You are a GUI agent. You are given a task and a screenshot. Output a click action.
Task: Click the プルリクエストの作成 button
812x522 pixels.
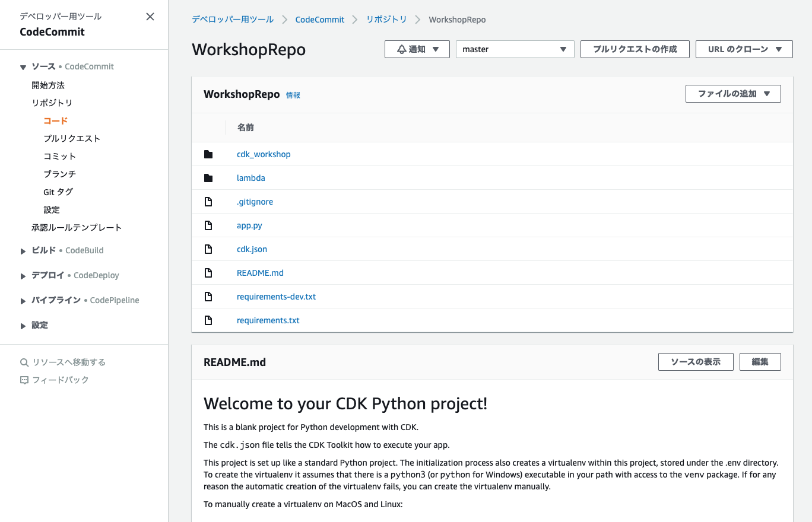(635, 49)
